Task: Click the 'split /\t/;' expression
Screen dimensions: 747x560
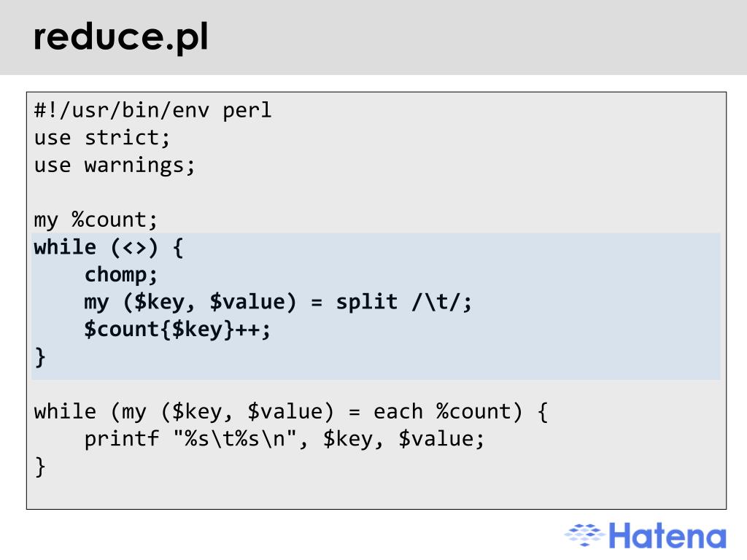Action: click(x=404, y=302)
